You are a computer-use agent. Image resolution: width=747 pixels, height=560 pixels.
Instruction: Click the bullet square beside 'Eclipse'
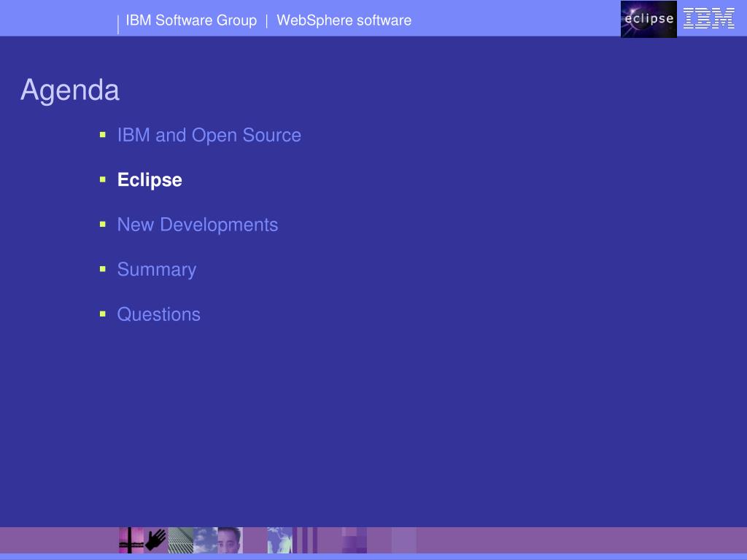tap(102, 179)
